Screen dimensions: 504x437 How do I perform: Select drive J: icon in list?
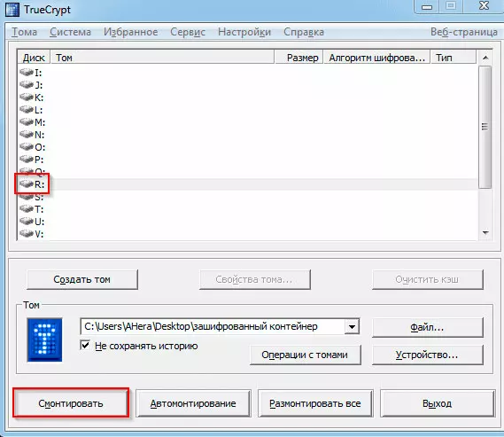[27, 84]
